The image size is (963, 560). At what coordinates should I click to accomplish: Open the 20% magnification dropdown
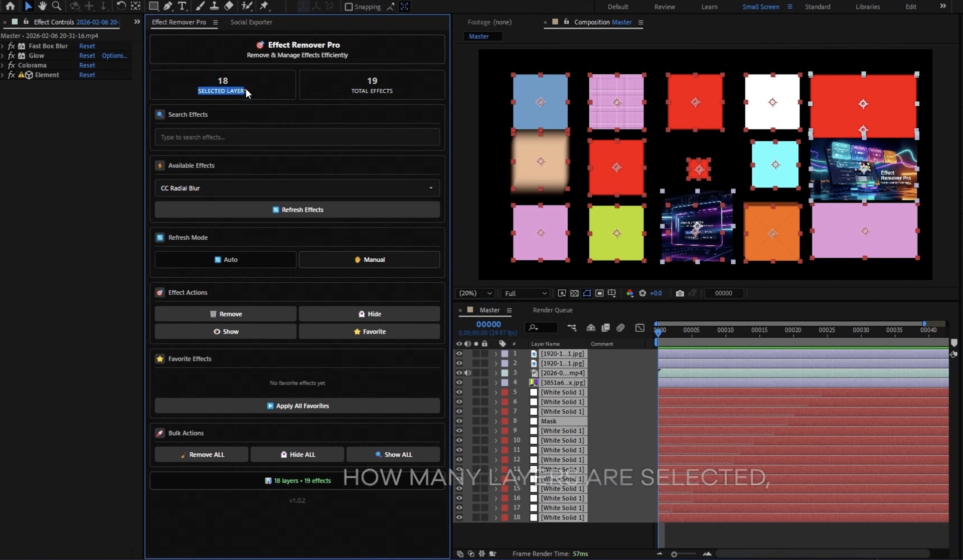click(475, 293)
